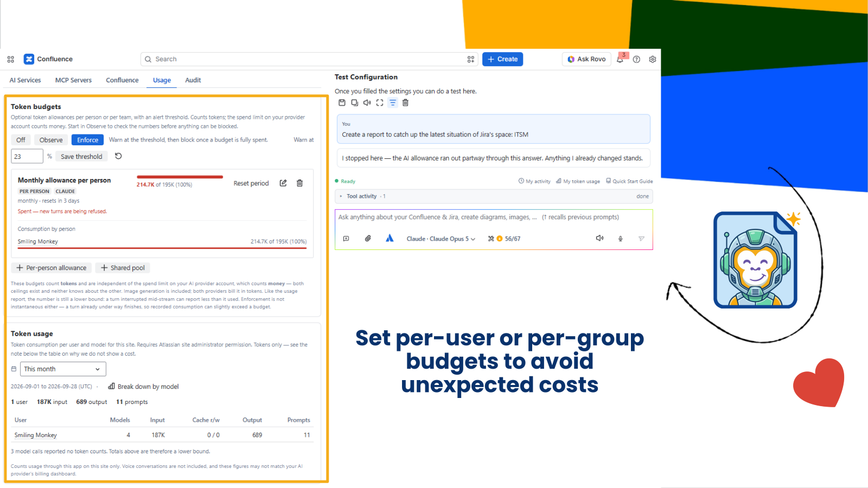Expand the Tool activity section
The image size is (868, 488).
[494, 196]
